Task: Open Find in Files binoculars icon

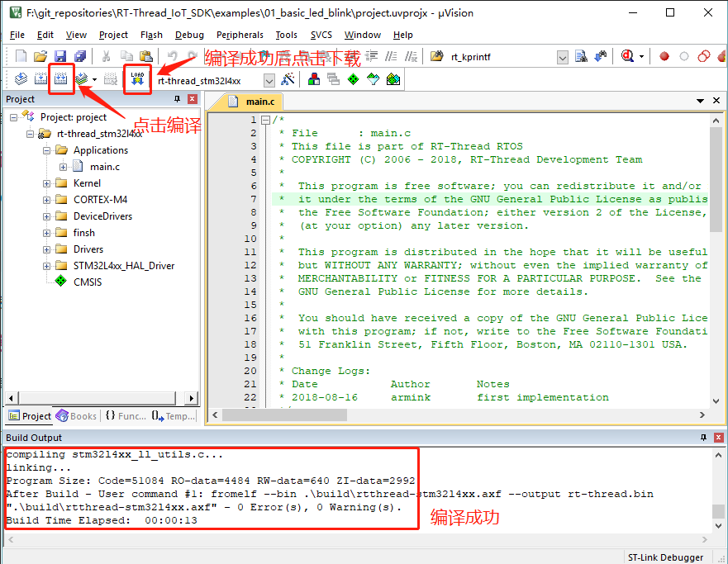Action: [437, 57]
